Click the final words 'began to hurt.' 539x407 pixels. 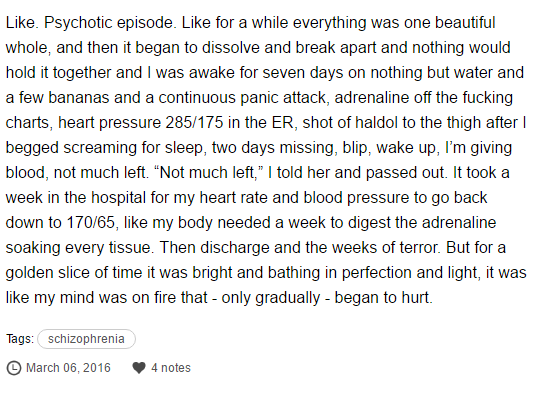pyautogui.click(x=384, y=298)
